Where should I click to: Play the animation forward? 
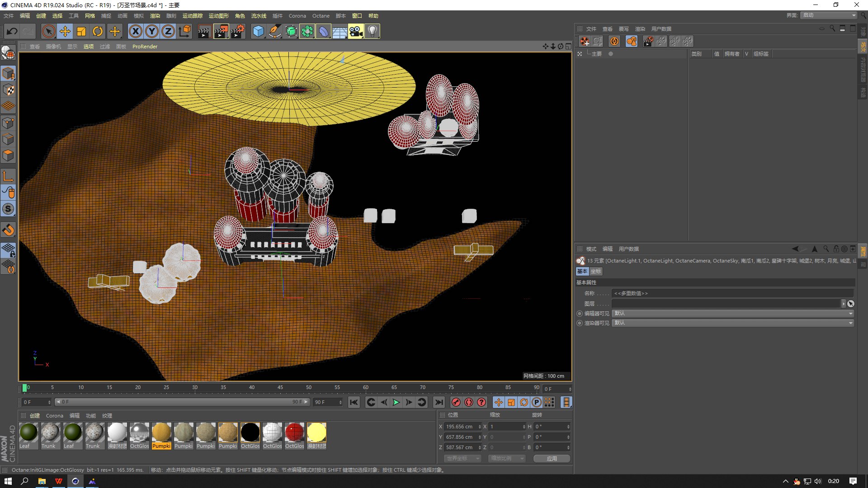396,402
